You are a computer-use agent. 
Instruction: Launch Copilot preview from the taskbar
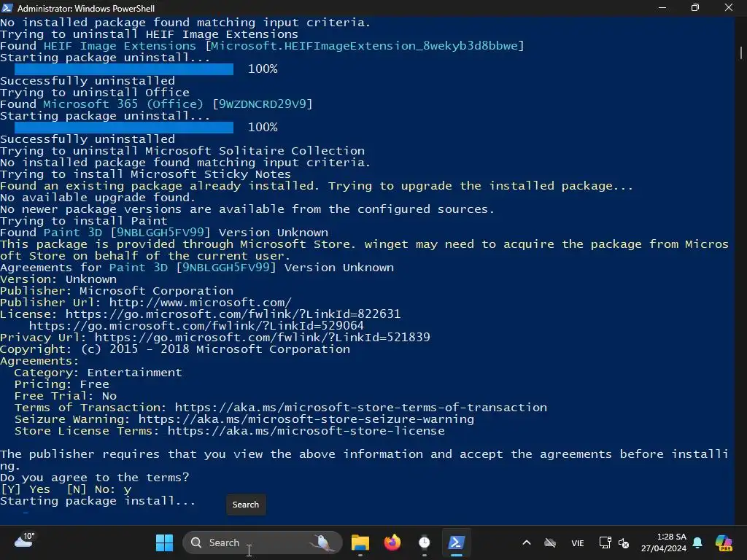tap(724, 542)
